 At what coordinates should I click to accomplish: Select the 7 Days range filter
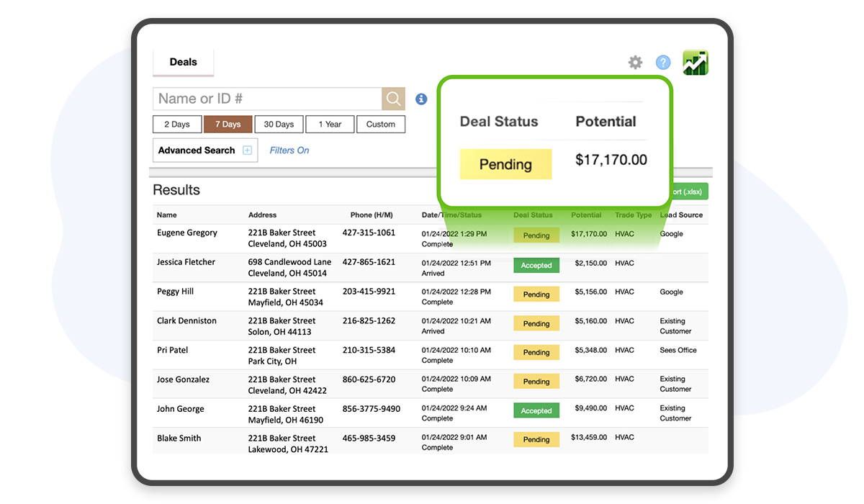228,125
